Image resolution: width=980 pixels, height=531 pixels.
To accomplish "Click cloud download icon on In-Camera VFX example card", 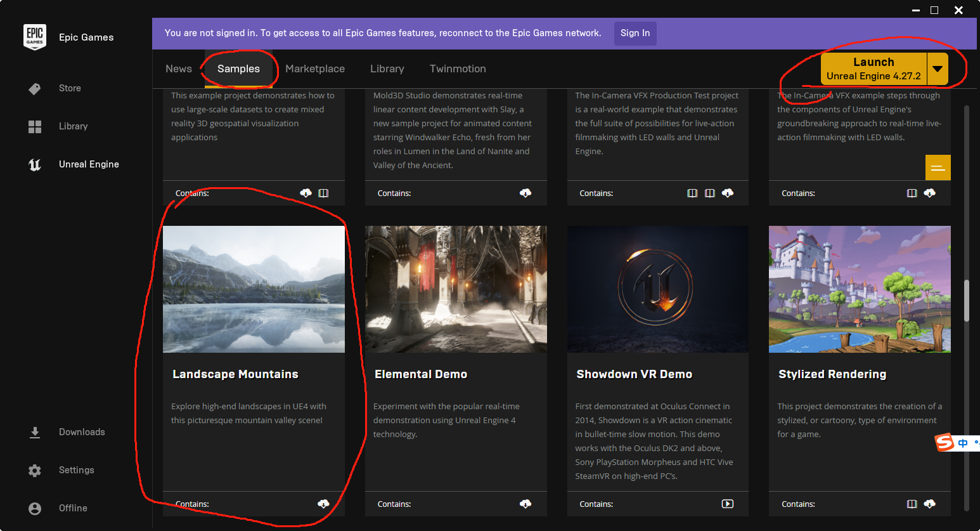I will point(930,193).
